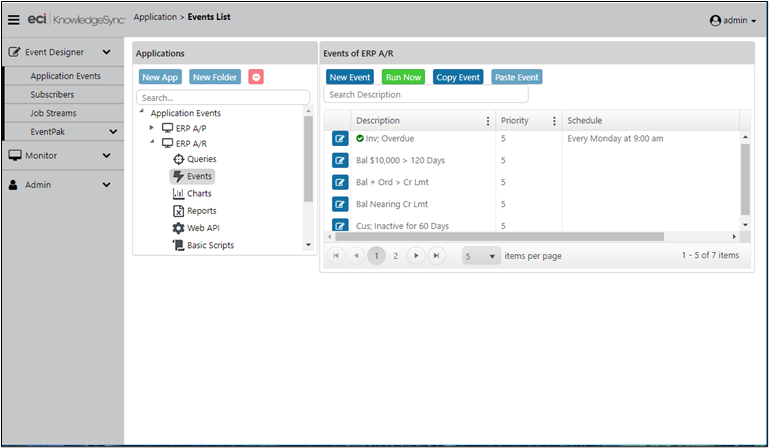Expand the Admin section chevron
Viewport: 769px width, 448px height.
(106, 185)
